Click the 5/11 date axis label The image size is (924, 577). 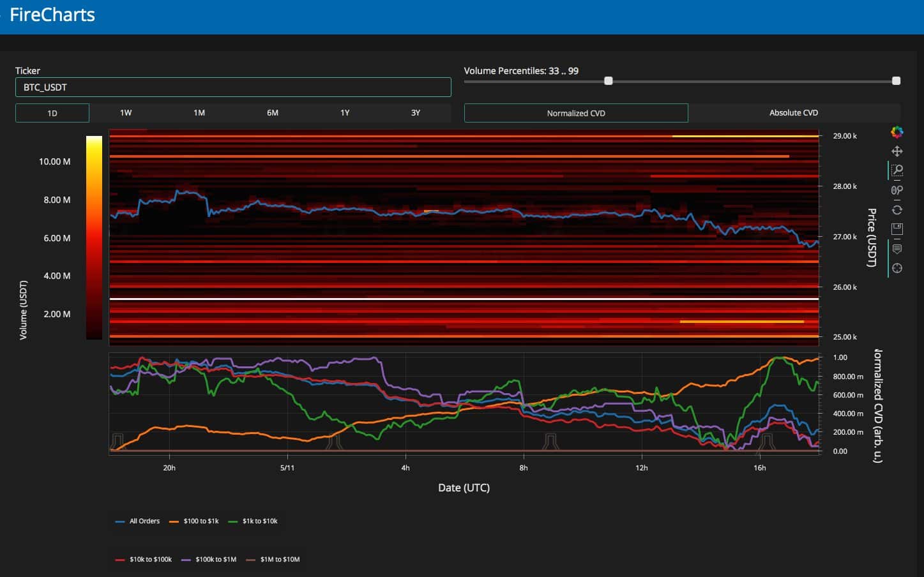click(287, 468)
